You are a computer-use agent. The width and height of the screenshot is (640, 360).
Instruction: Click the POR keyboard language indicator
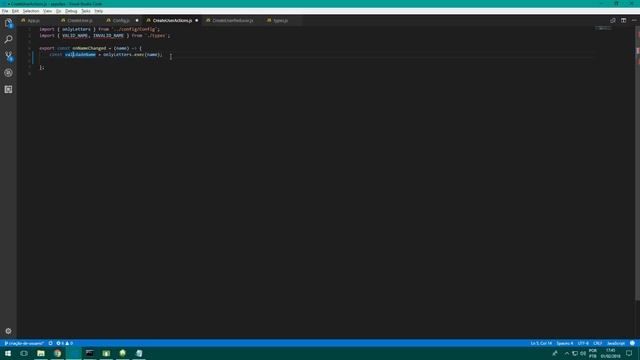pyautogui.click(x=593, y=353)
